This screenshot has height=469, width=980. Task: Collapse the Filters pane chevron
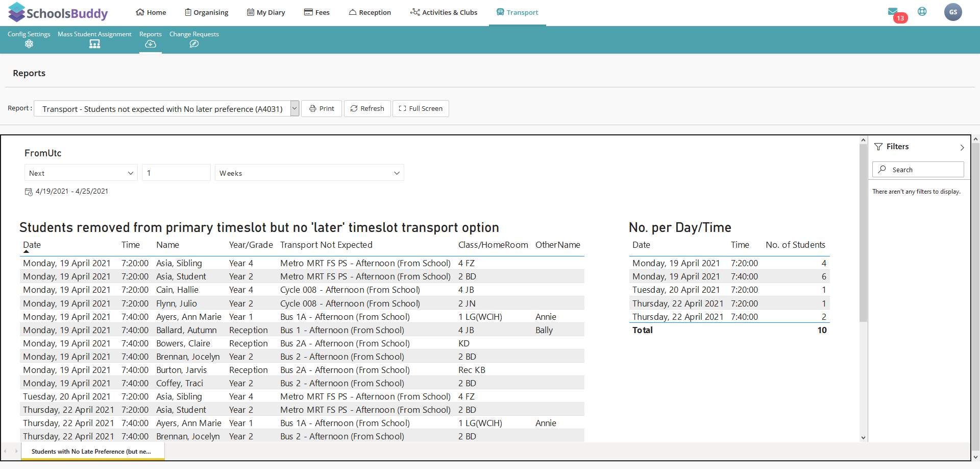click(x=962, y=147)
